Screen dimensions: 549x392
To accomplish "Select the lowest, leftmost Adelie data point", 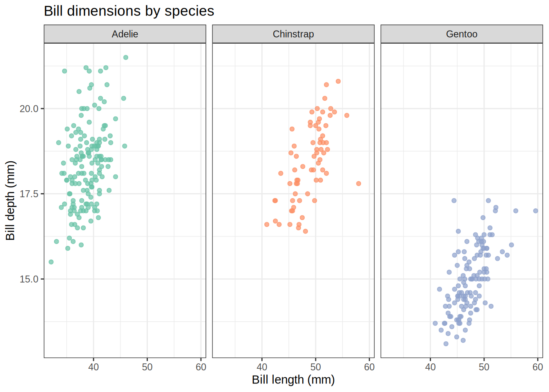I will [x=51, y=262].
